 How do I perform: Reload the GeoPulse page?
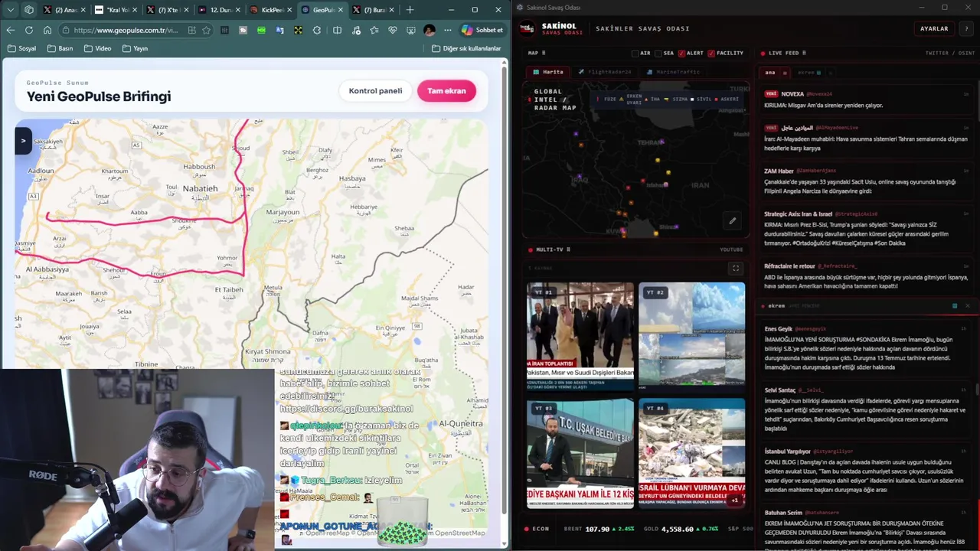click(28, 30)
